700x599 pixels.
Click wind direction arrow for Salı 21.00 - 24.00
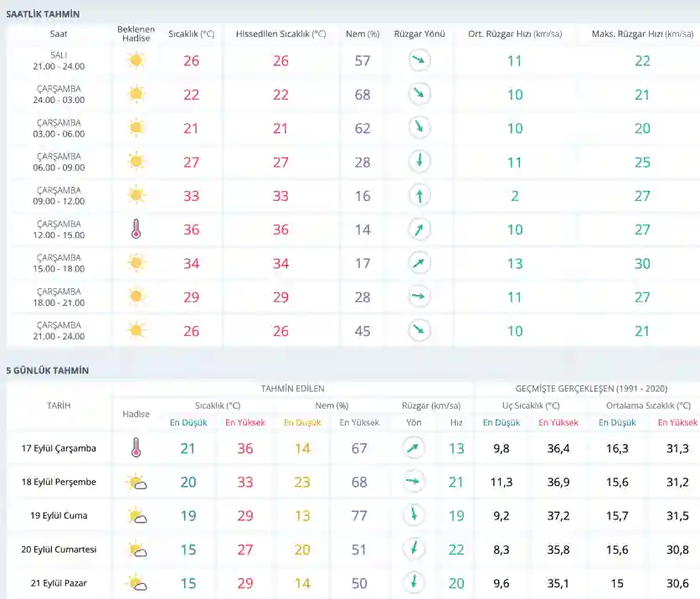pyautogui.click(x=419, y=61)
